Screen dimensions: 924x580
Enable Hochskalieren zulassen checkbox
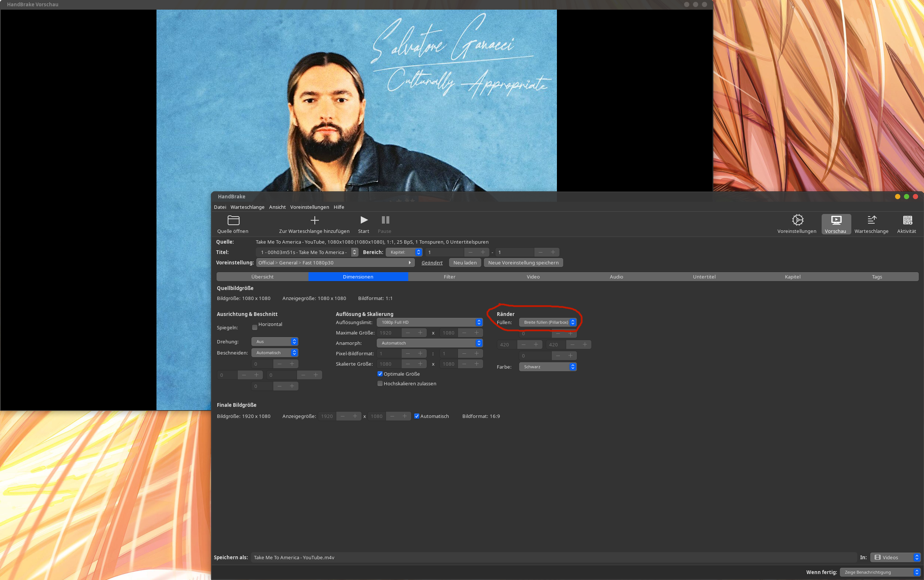coord(380,383)
